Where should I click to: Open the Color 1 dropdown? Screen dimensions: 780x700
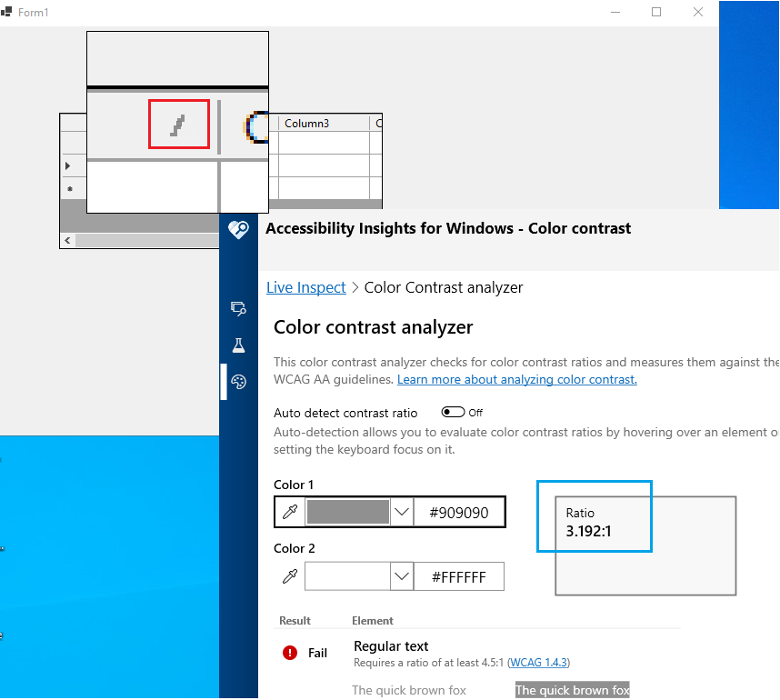[x=401, y=511]
